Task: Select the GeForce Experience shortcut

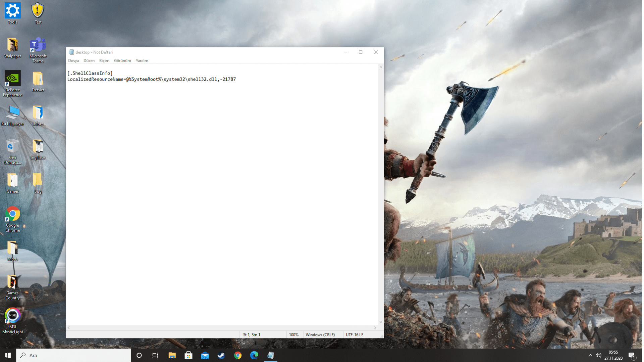Action: [12, 84]
